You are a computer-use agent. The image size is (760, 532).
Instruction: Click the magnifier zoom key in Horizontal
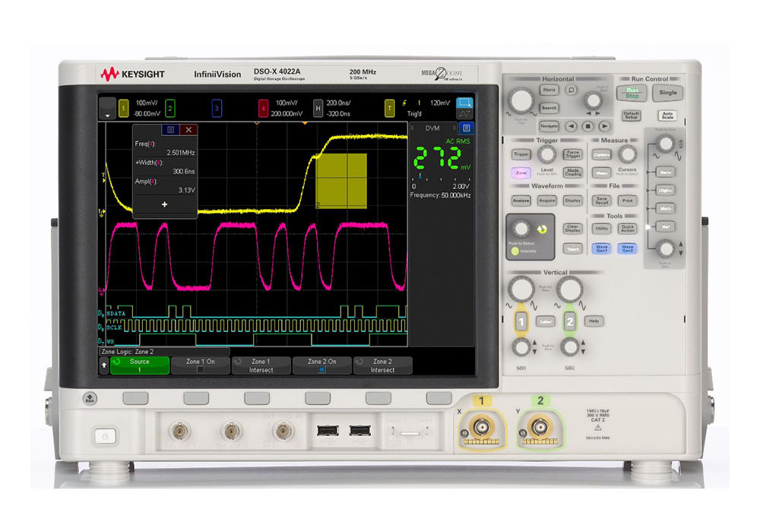(572, 90)
